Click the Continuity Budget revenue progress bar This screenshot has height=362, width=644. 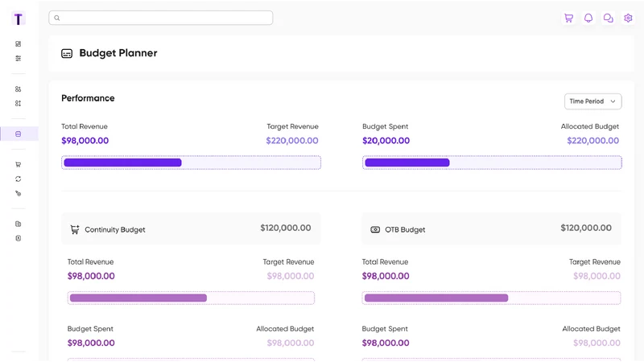click(191, 298)
